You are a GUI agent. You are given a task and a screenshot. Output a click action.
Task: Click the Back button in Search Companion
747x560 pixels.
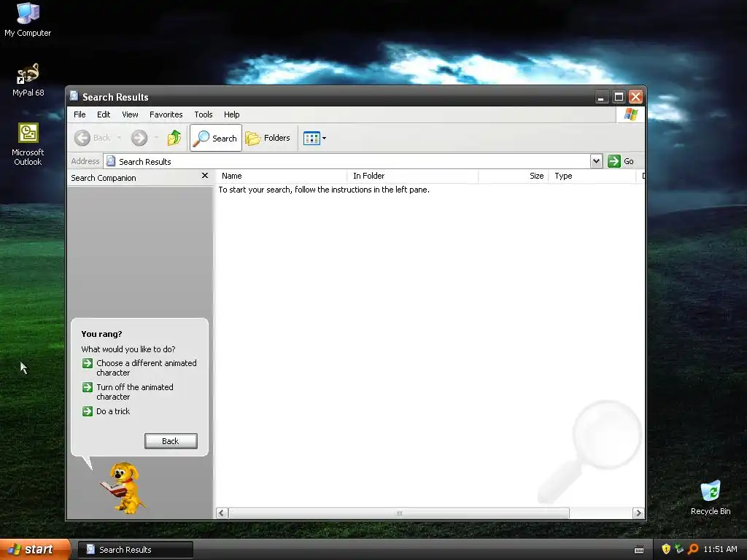click(171, 441)
